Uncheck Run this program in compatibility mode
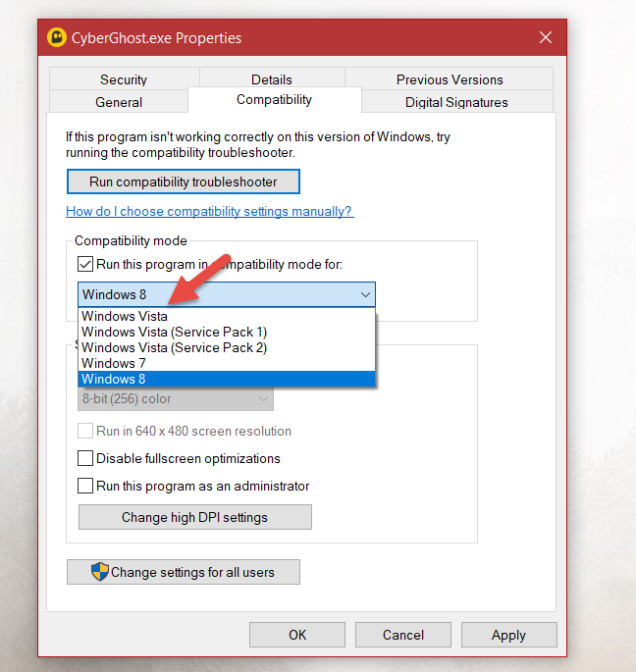Screen dimensions: 636x672 click(85, 264)
